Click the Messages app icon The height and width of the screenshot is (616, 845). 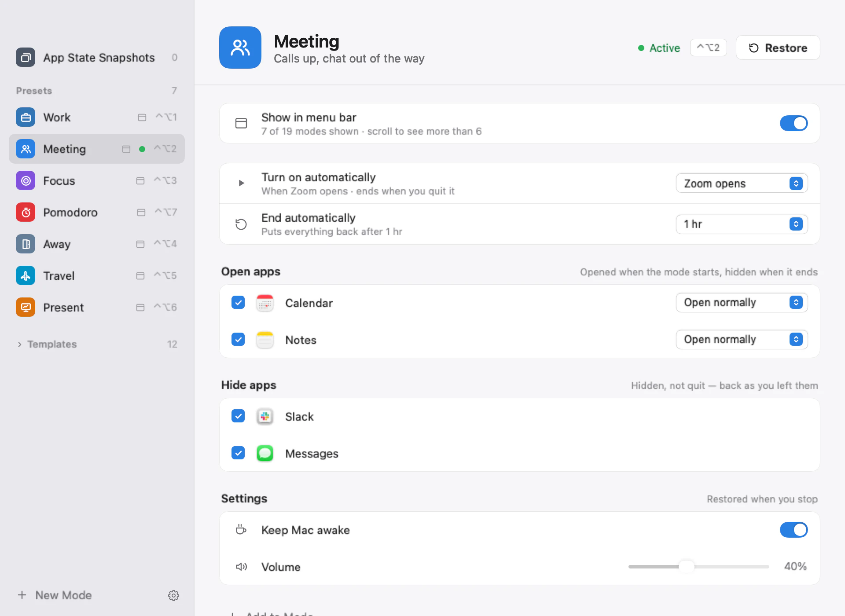(265, 453)
